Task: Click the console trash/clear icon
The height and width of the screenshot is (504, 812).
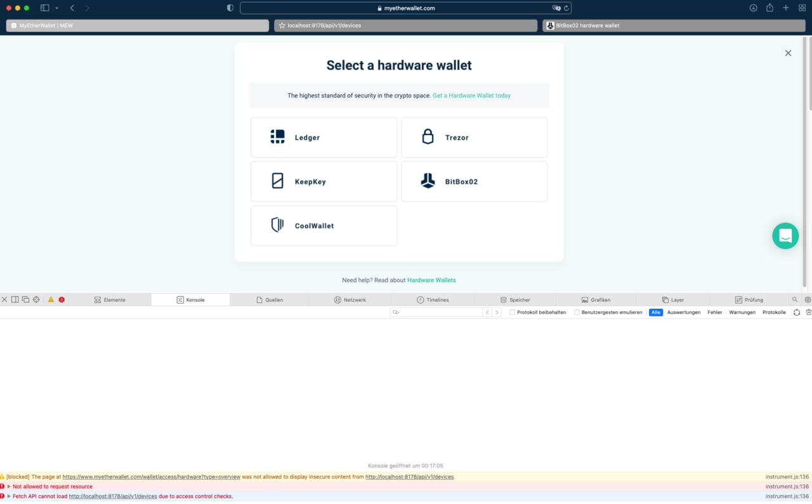Action: pos(808,312)
